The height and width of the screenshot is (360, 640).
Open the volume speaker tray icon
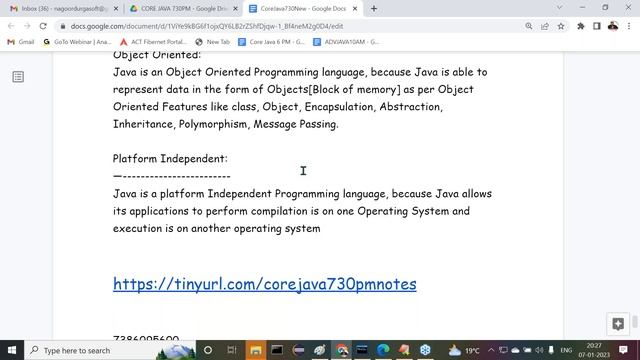tap(539, 350)
